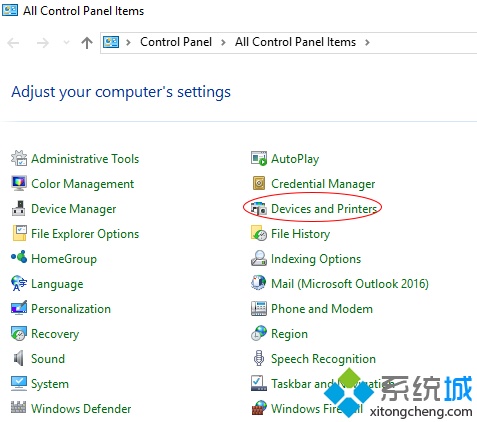
Task: Click the Devices and Printers icon
Action: [259, 208]
